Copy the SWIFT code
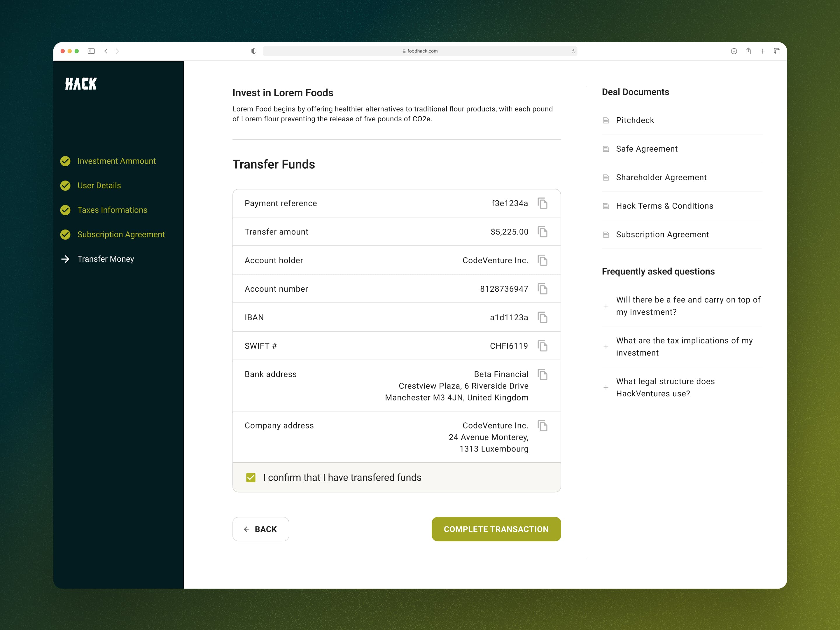This screenshot has width=840, height=630. coord(543,346)
